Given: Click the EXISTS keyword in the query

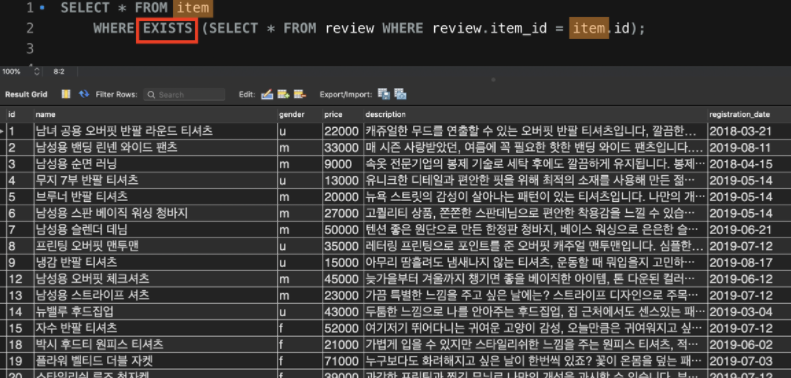Looking at the screenshot, I should click(167, 28).
